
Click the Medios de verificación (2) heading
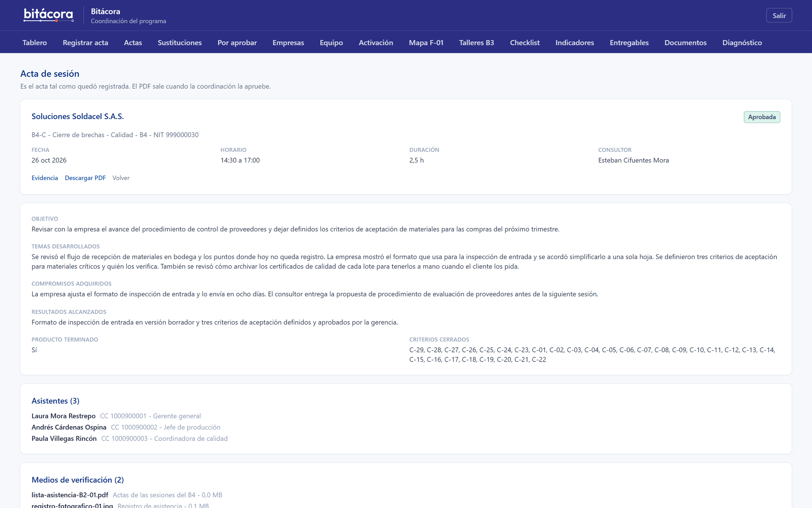[77, 480]
